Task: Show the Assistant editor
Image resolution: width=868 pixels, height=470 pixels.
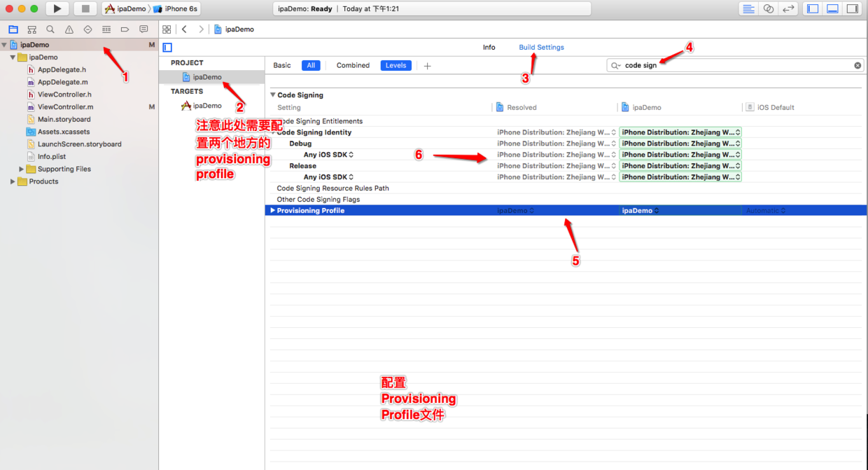Action: point(769,8)
